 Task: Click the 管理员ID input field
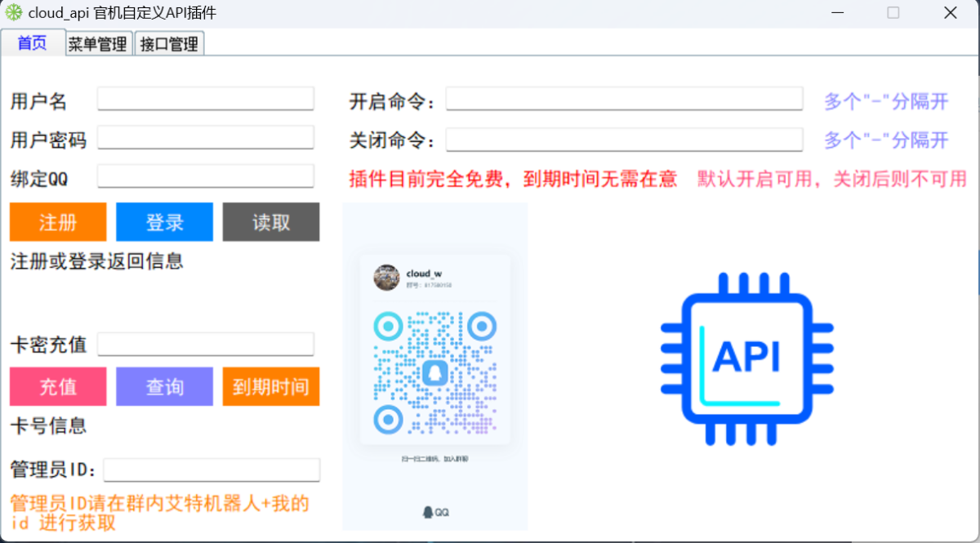tap(212, 470)
